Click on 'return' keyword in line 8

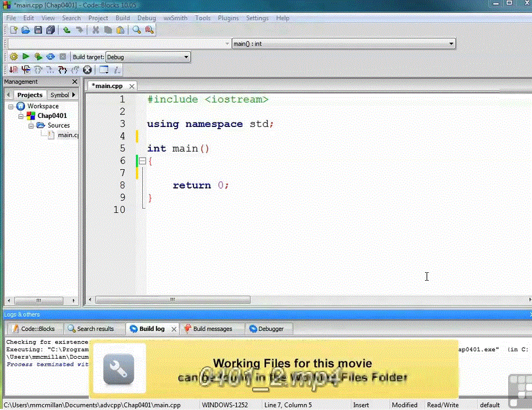(192, 186)
